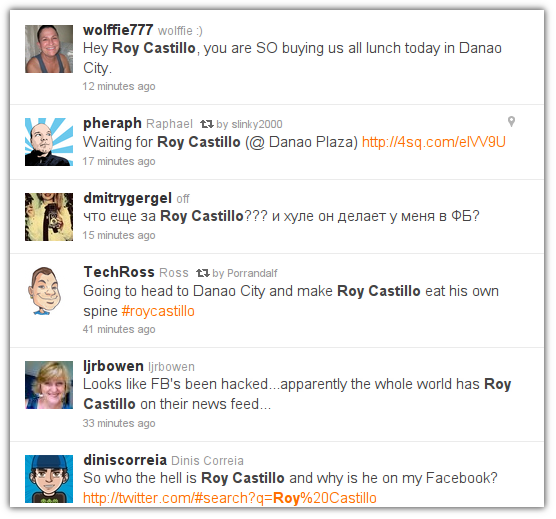Open the TechRoss username
Image resolution: width=556 pixels, height=519 pixels.
pos(119,272)
